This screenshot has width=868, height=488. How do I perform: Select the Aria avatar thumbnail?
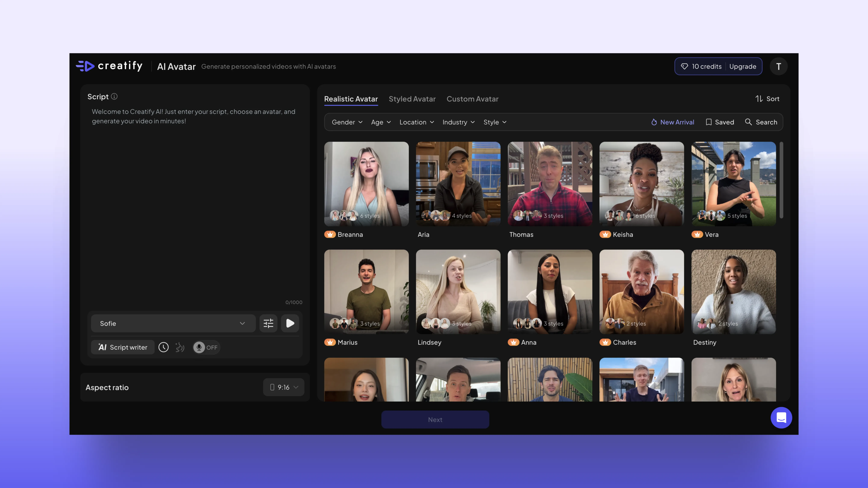(x=458, y=184)
